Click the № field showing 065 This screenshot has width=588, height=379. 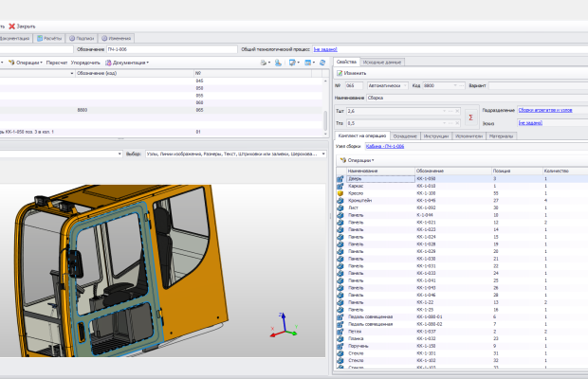click(354, 86)
